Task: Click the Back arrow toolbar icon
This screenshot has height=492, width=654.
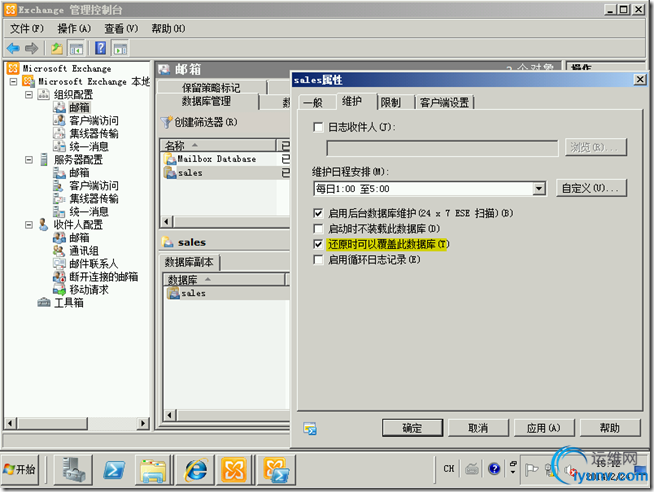Action: click(13, 48)
